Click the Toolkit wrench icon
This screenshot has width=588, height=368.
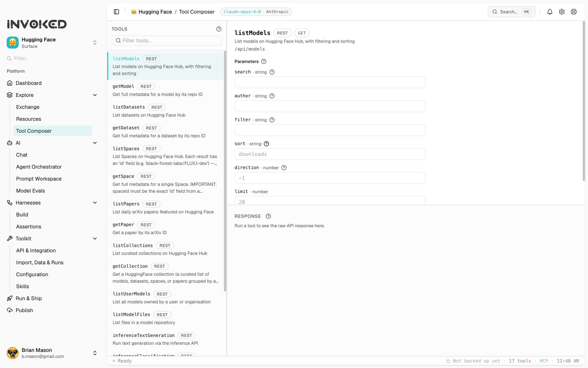[10, 239]
